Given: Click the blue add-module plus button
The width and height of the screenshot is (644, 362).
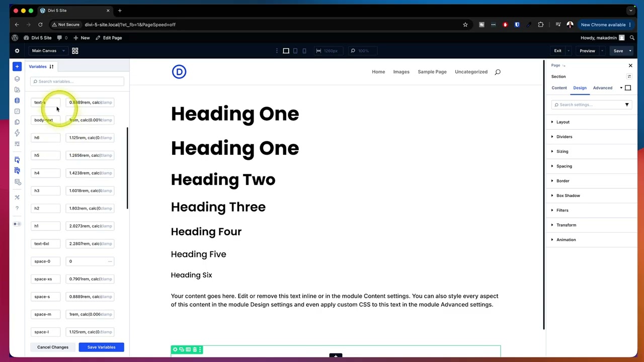Looking at the screenshot, I should [17, 66].
